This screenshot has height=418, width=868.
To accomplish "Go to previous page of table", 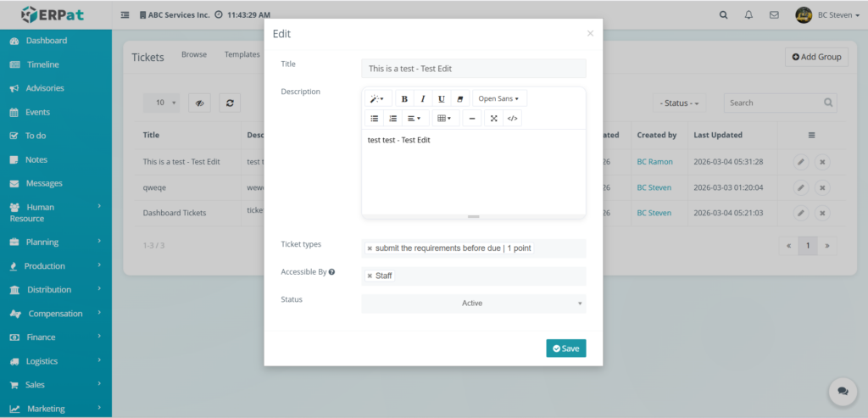I will [x=789, y=246].
